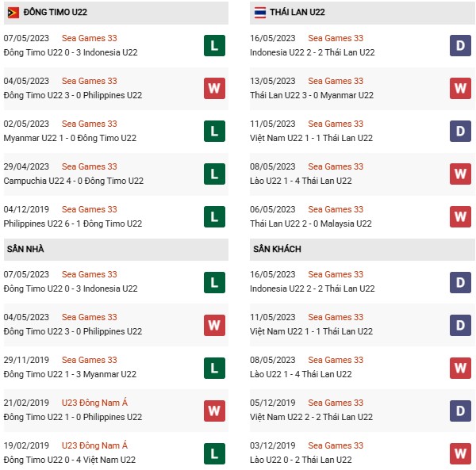Click the Đông Timo flag icon
The image size is (476, 470).
click(13, 13)
